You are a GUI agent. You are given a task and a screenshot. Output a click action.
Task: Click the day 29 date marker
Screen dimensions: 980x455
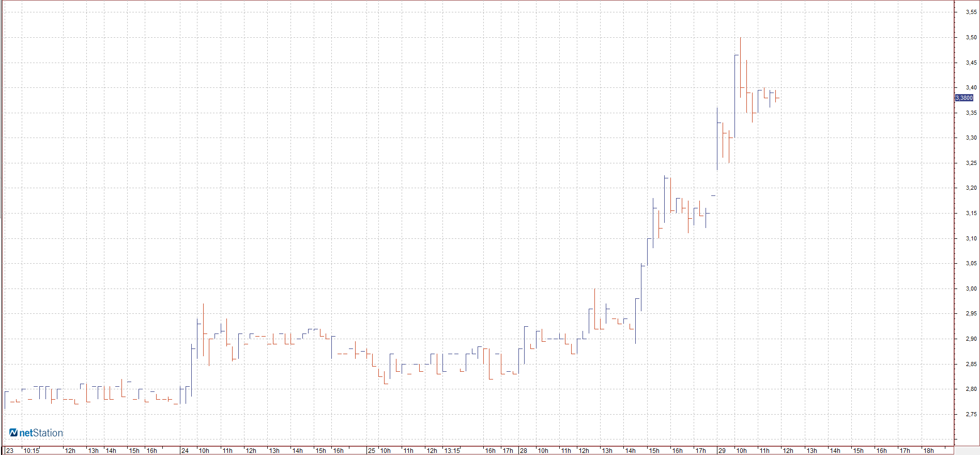click(722, 451)
